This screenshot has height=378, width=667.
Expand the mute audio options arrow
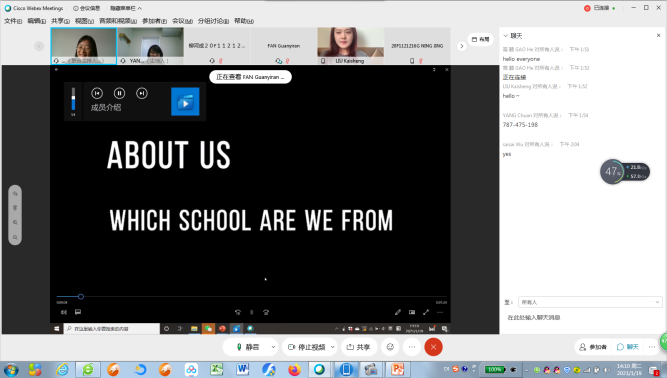point(273,347)
